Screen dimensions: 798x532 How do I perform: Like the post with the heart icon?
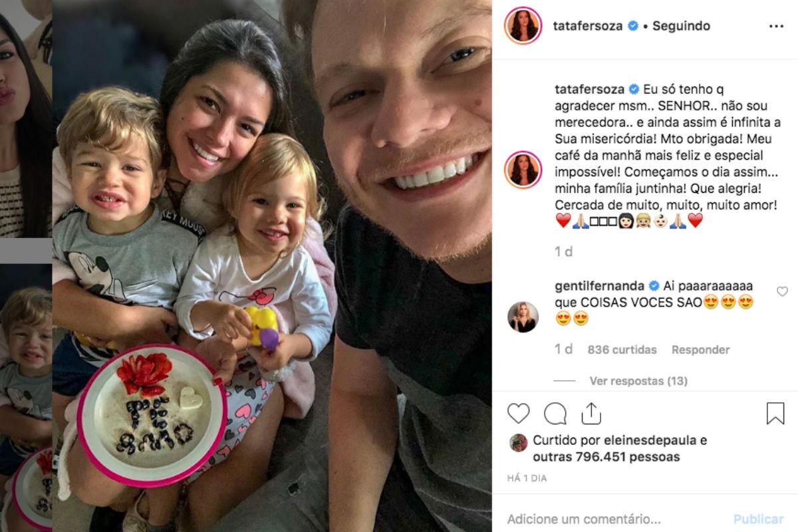coord(519,414)
